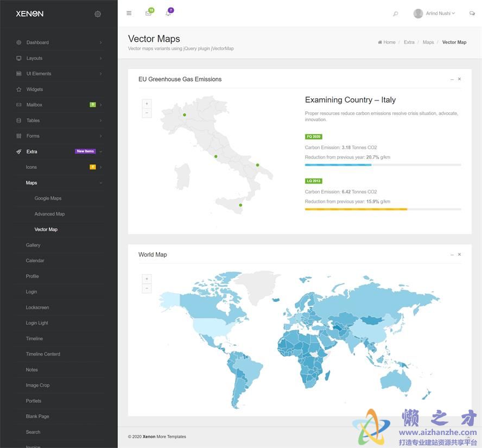Minimize the World Map panel

[452, 255]
